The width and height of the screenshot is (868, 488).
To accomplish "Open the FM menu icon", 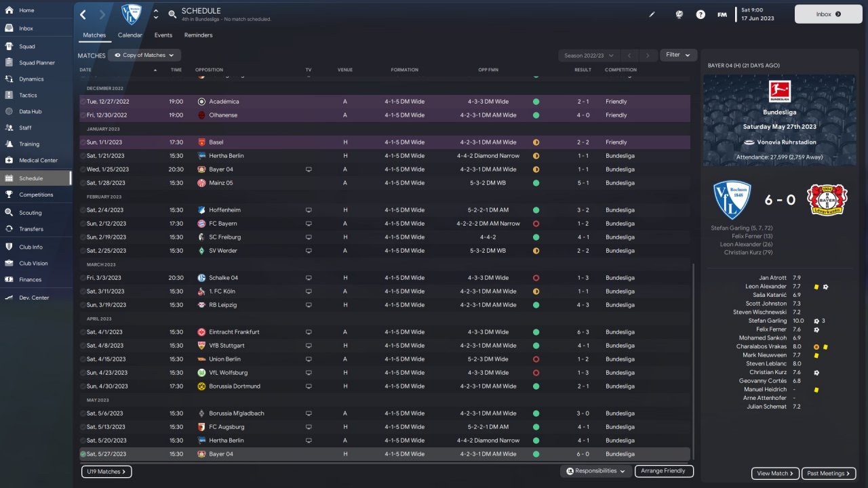I will [x=722, y=14].
